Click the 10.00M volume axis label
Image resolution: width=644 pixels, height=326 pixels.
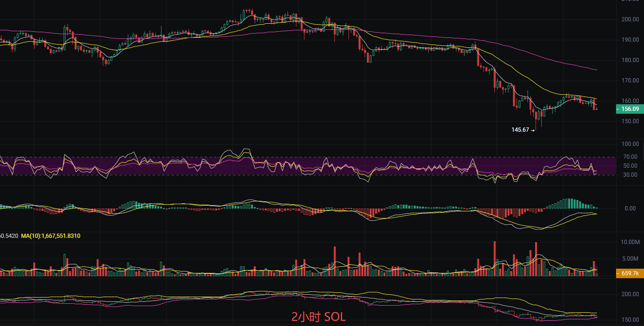coord(630,242)
